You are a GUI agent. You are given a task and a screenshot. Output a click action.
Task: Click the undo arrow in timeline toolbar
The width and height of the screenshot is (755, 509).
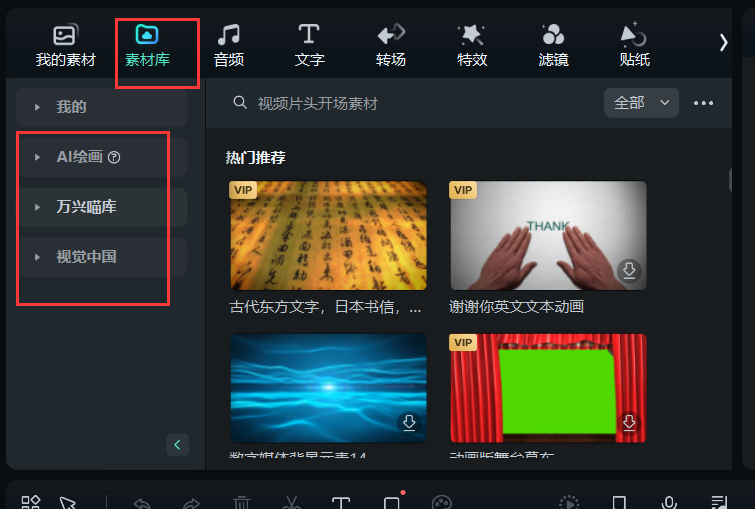click(143, 503)
